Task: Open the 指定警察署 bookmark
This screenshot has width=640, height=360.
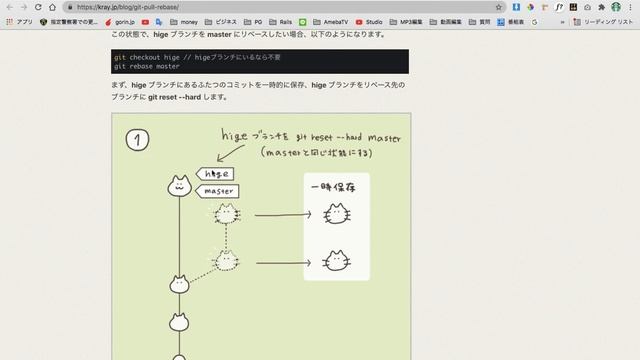Action: [x=69, y=22]
